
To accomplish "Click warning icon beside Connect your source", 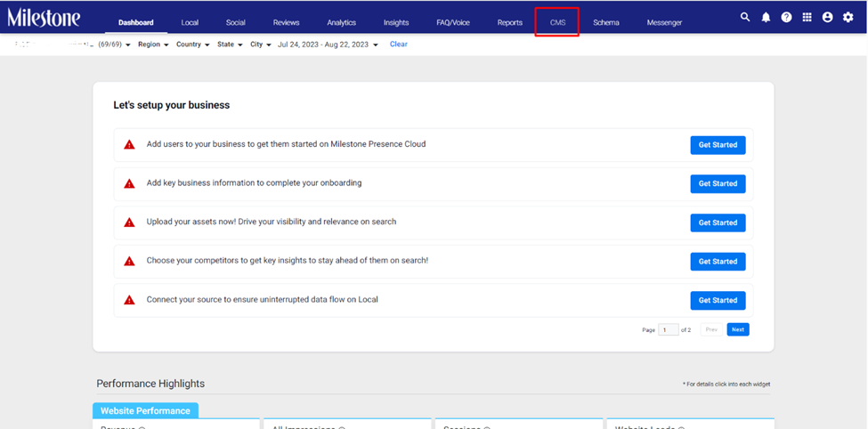I will 130,300.
